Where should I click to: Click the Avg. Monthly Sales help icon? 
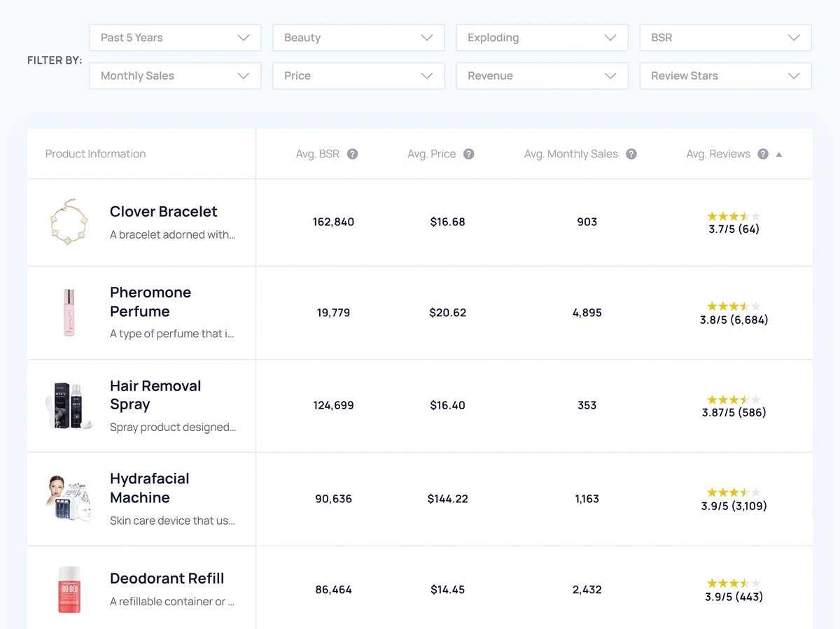[x=631, y=154]
